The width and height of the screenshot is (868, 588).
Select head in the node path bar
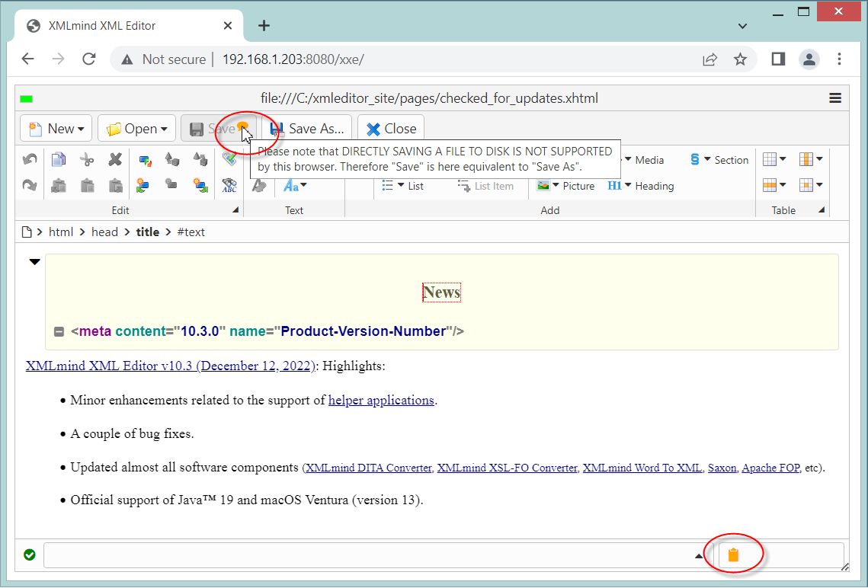point(104,232)
